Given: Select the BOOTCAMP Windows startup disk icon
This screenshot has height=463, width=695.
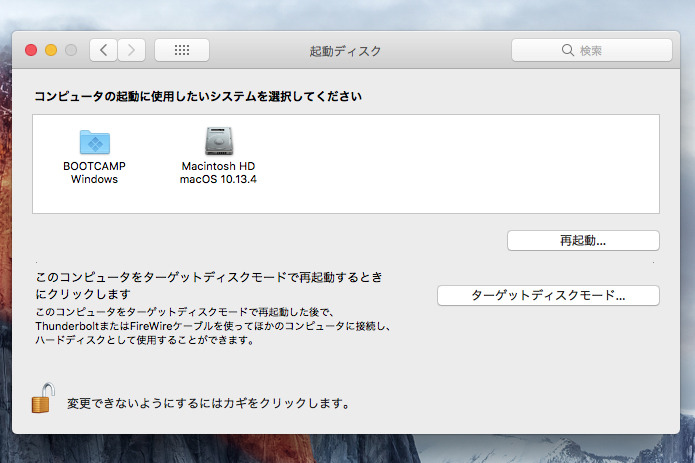Looking at the screenshot, I should pyautogui.click(x=95, y=142).
